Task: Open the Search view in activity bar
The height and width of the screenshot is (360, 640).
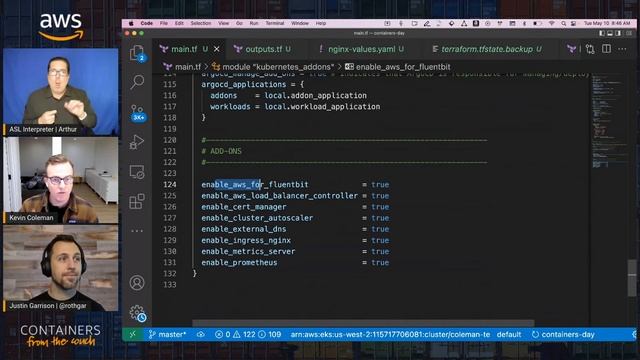Action: coord(137,82)
